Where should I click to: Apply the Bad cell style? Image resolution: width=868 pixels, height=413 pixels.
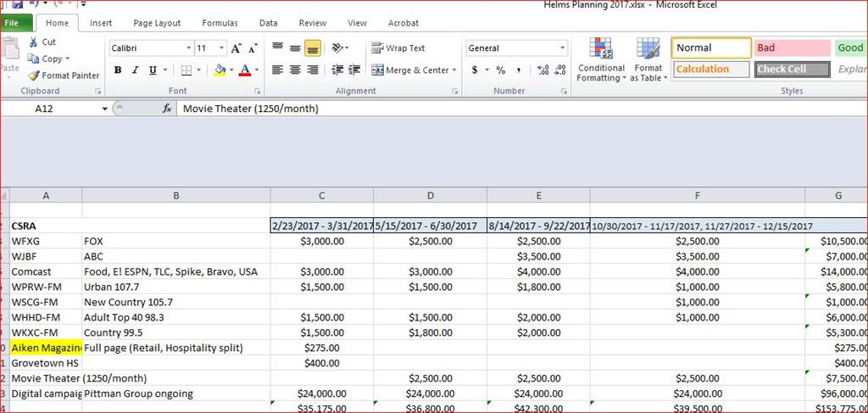(793, 47)
